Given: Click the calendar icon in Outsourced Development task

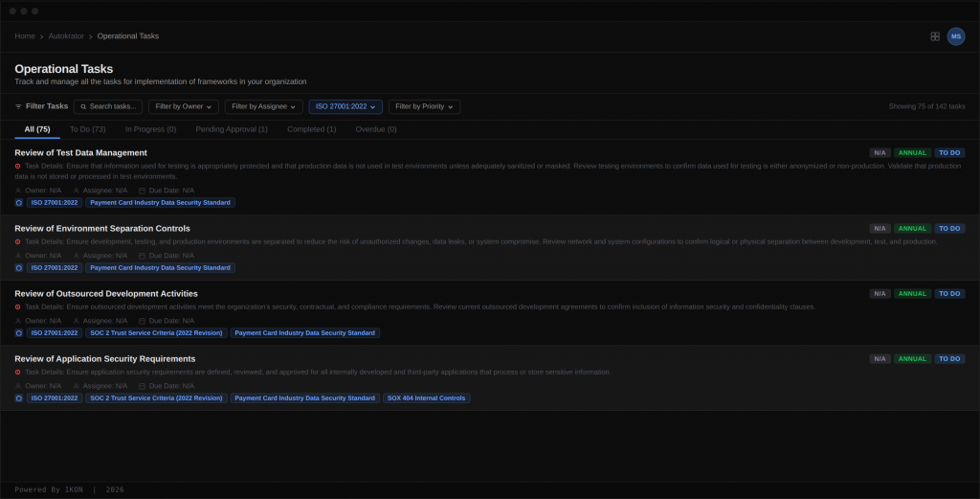Looking at the screenshot, I should 142,321.
